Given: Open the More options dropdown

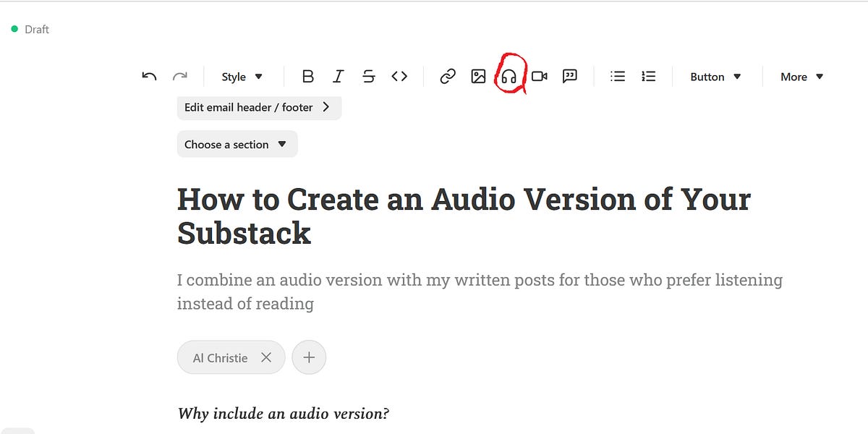Looking at the screenshot, I should [801, 76].
